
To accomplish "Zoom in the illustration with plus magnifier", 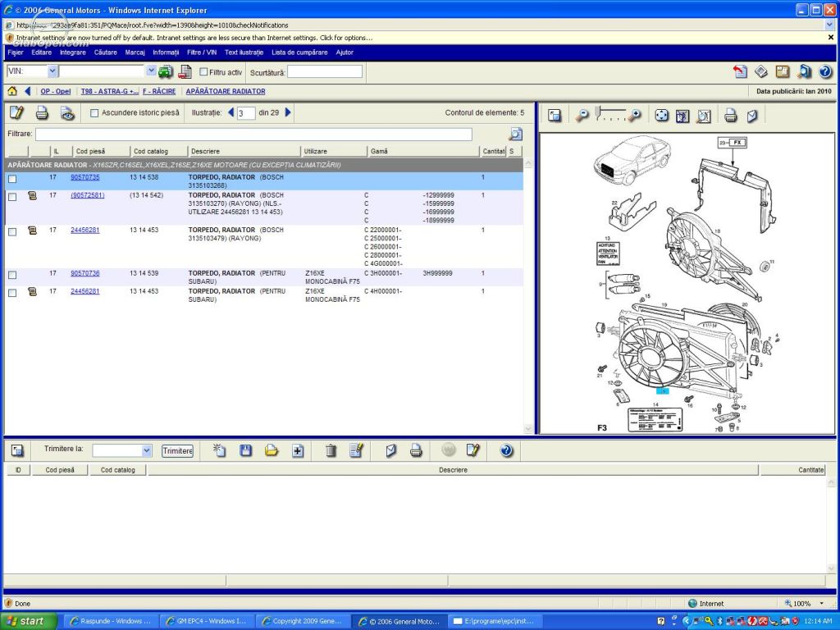I will (635, 115).
